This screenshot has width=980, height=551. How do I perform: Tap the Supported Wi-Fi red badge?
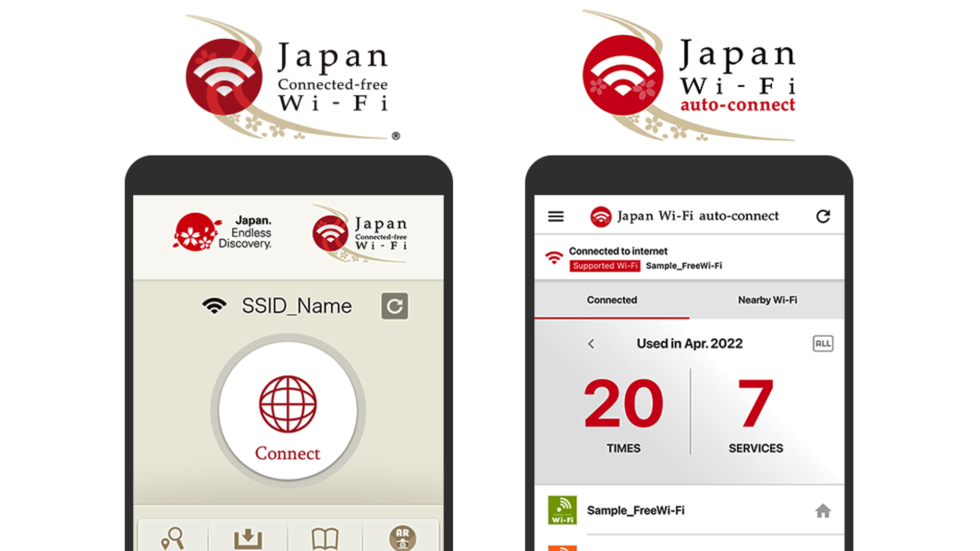[x=605, y=266]
